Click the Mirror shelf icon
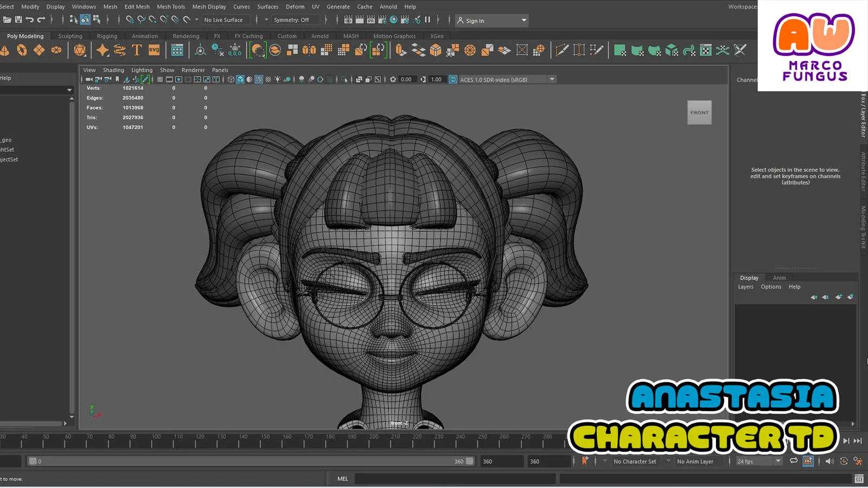868x488 pixels. tap(309, 50)
